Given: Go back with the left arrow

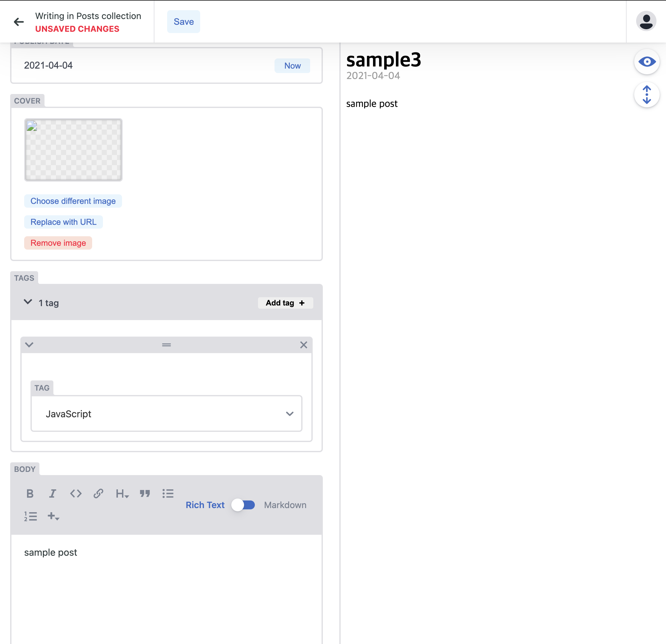Looking at the screenshot, I should coord(19,22).
